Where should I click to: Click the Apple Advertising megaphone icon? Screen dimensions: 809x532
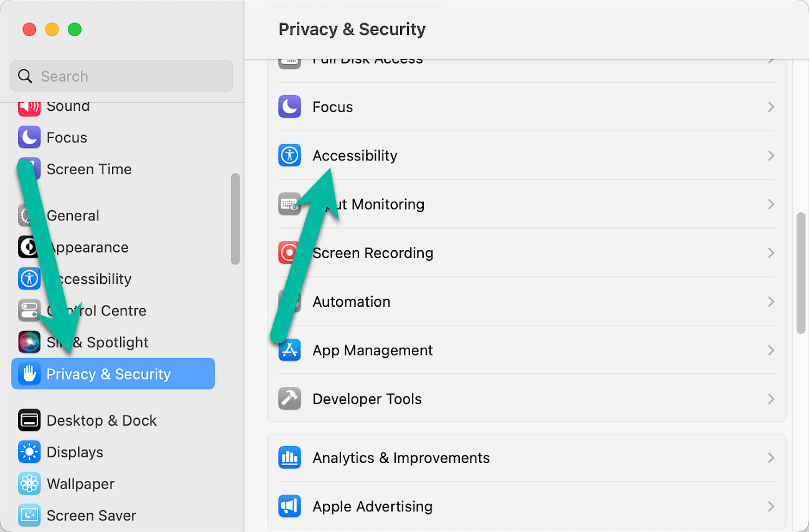289,506
